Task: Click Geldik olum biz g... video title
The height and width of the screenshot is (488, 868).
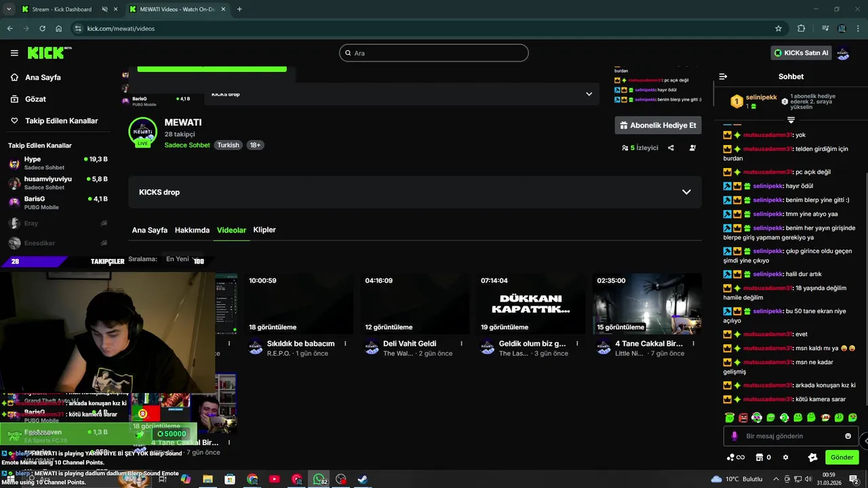Action: point(532,344)
